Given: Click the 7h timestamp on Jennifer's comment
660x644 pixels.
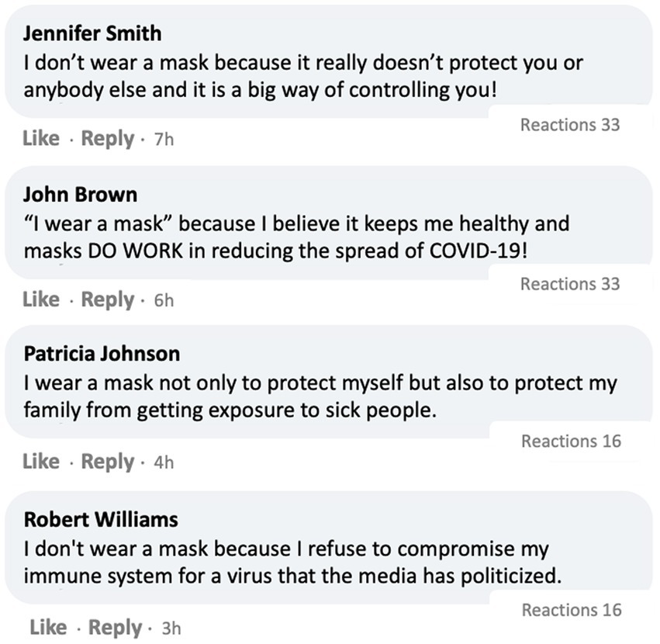Looking at the screenshot, I should (164, 140).
